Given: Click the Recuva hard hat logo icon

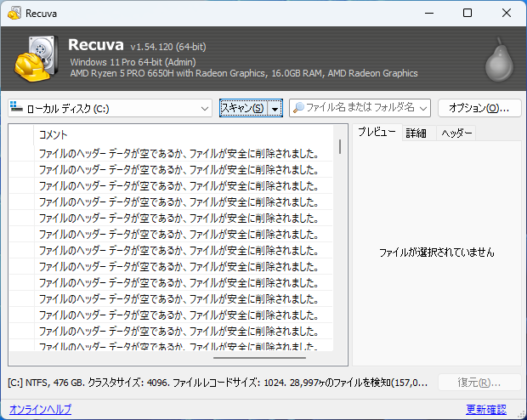Looking at the screenshot, I should point(37,59).
